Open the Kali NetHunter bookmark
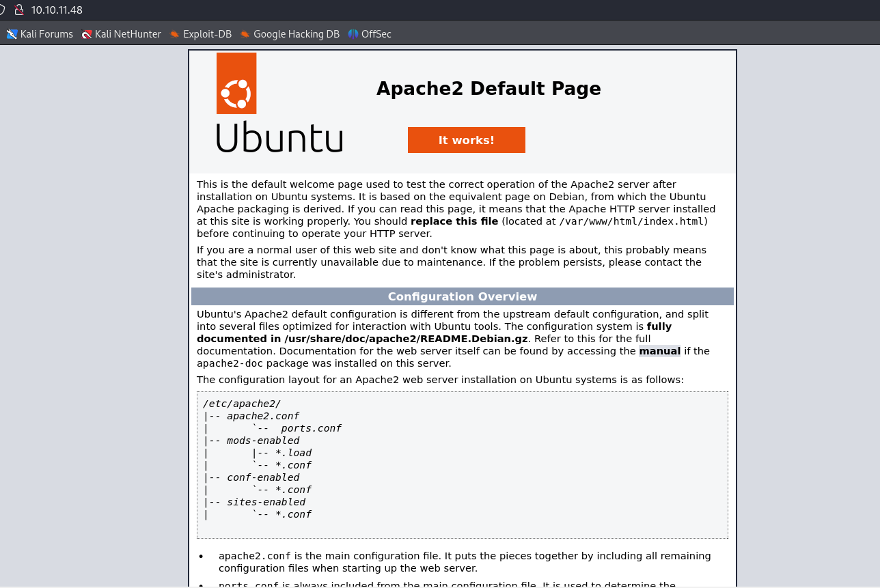This screenshot has width=880, height=588. coord(121,34)
